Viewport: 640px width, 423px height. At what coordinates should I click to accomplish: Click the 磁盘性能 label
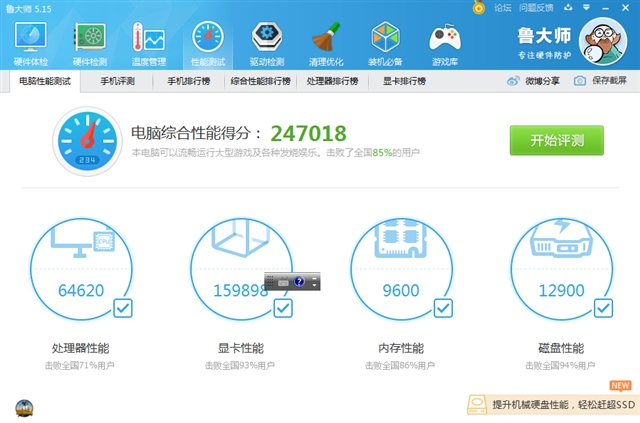click(x=561, y=348)
